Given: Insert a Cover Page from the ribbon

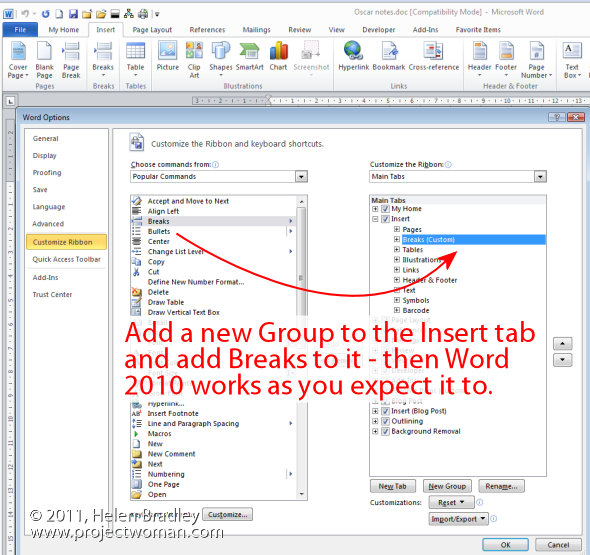Looking at the screenshot, I should [x=18, y=60].
